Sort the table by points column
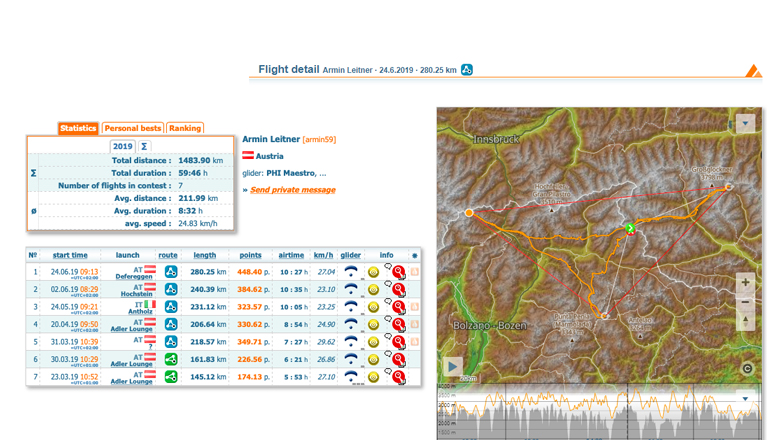Image resolution: width=780 pixels, height=440 pixels. coord(250,255)
